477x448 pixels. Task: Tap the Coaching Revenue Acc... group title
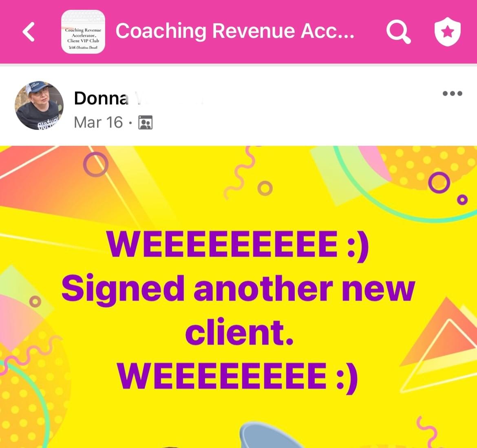click(235, 31)
